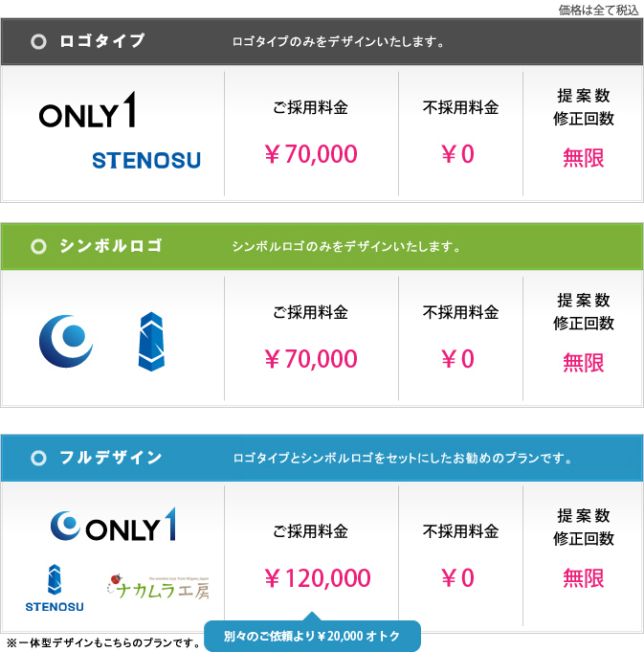Image resolution: width=644 pixels, height=652 pixels.
Task: Click the blue STENOSU logotype sample
Action: [x=146, y=161]
